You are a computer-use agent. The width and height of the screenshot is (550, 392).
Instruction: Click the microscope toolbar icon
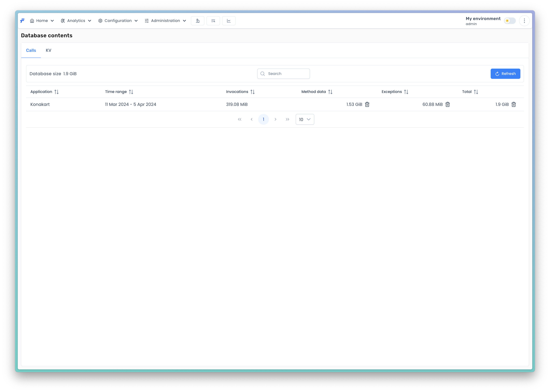[x=198, y=21]
